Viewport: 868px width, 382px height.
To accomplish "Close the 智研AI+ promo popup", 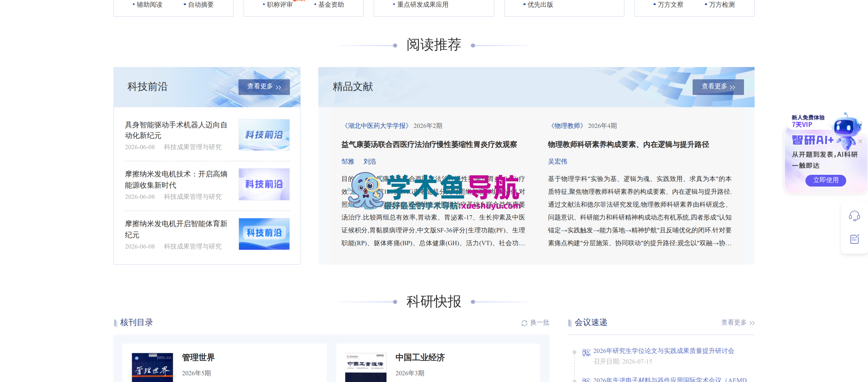I will click(860, 142).
